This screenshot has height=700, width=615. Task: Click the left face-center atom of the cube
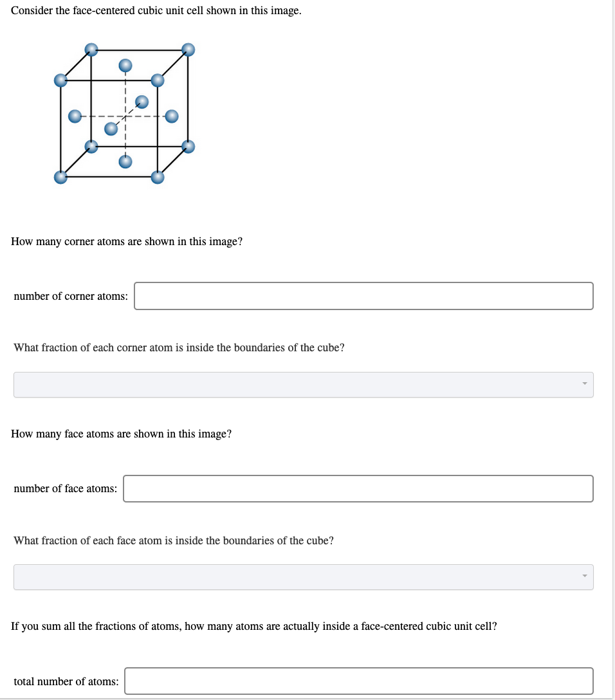[75, 116]
